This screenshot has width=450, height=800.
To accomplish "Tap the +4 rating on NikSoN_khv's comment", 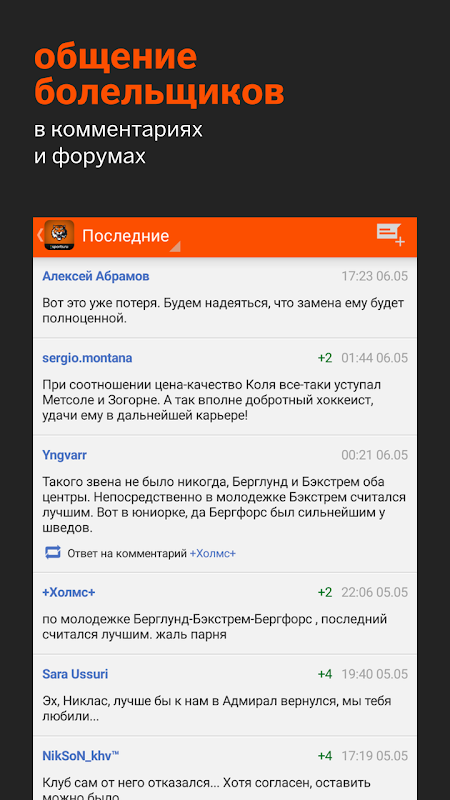I will [325, 756].
